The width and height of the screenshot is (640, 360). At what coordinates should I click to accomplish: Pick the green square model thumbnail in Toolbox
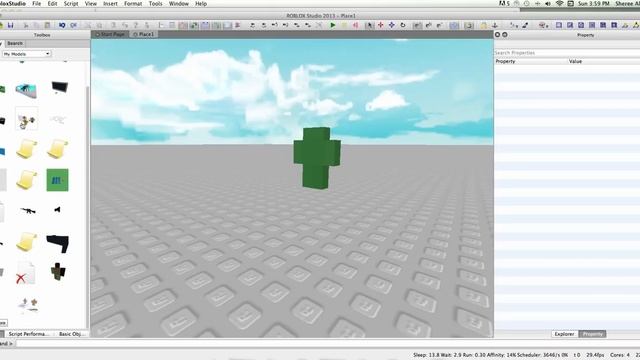click(x=58, y=180)
